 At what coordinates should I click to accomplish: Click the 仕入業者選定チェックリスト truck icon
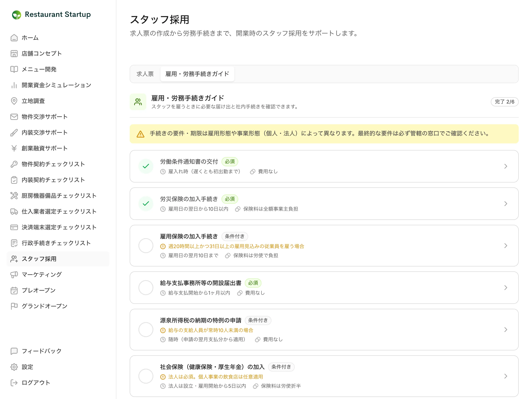pos(14,211)
